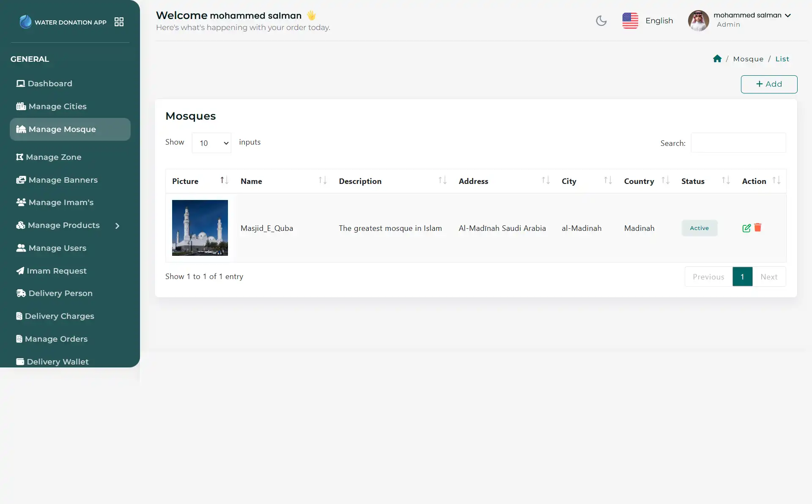812x504 pixels.
Task: Click inside the Search field
Action: pyautogui.click(x=738, y=143)
